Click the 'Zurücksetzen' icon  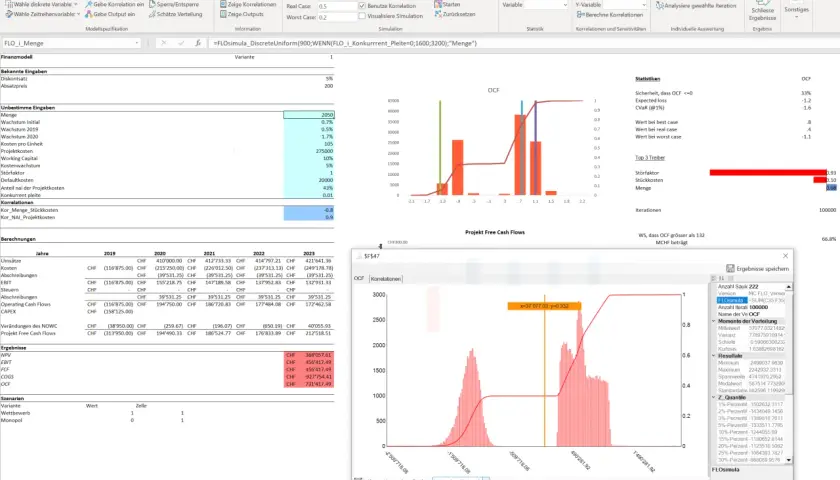click(x=438, y=14)
